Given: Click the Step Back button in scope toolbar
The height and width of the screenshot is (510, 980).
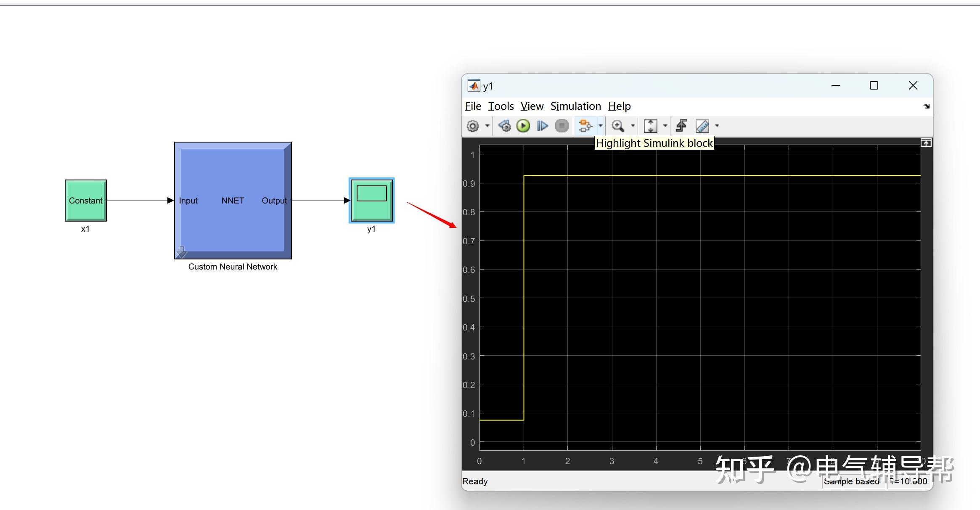Looking at the screenshot, I should [504, 126].
